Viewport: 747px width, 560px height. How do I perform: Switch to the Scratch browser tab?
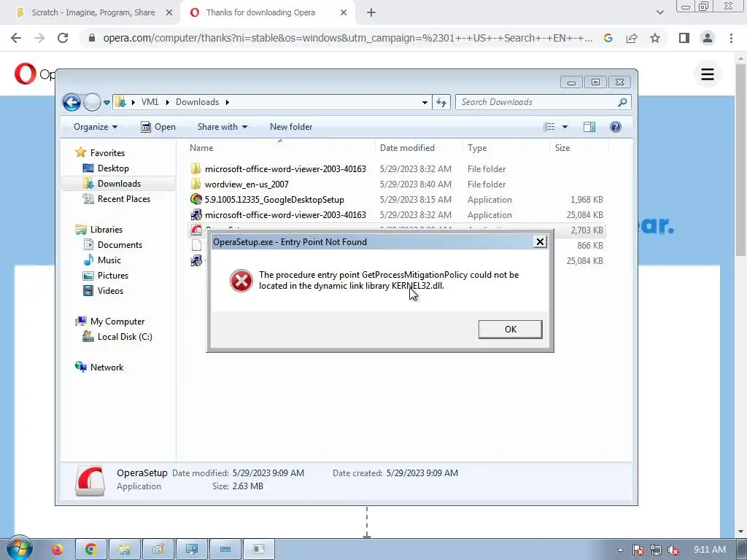[x=93, y=12]
